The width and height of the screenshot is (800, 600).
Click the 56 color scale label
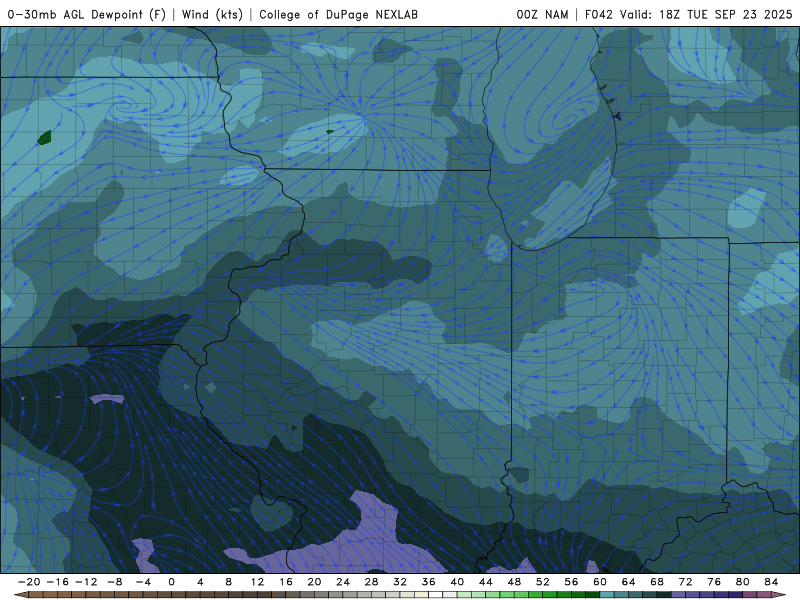click(571, 582)
